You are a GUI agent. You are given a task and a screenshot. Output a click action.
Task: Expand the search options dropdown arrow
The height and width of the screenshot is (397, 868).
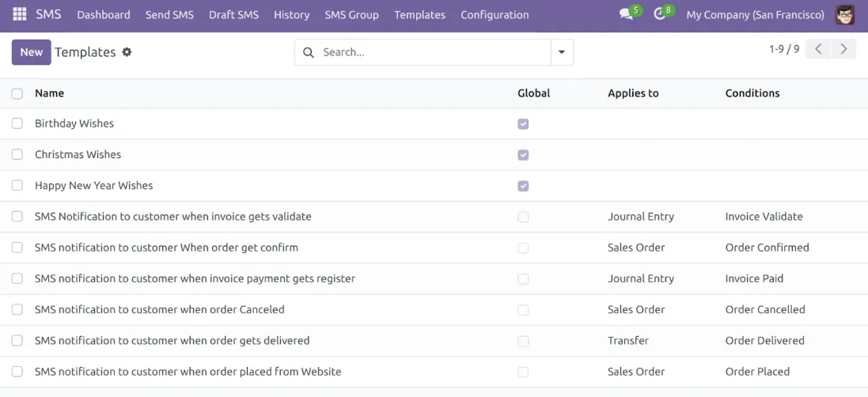[562, 52]
